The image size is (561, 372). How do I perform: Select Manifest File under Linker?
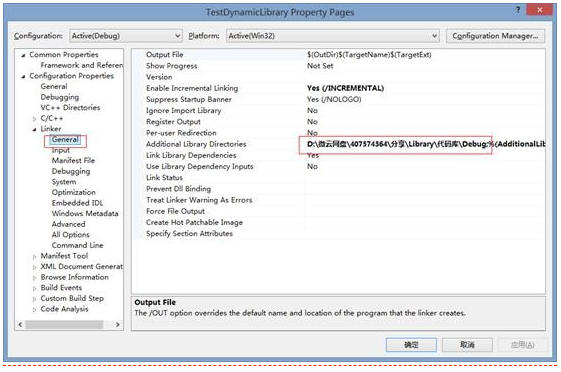73,160
